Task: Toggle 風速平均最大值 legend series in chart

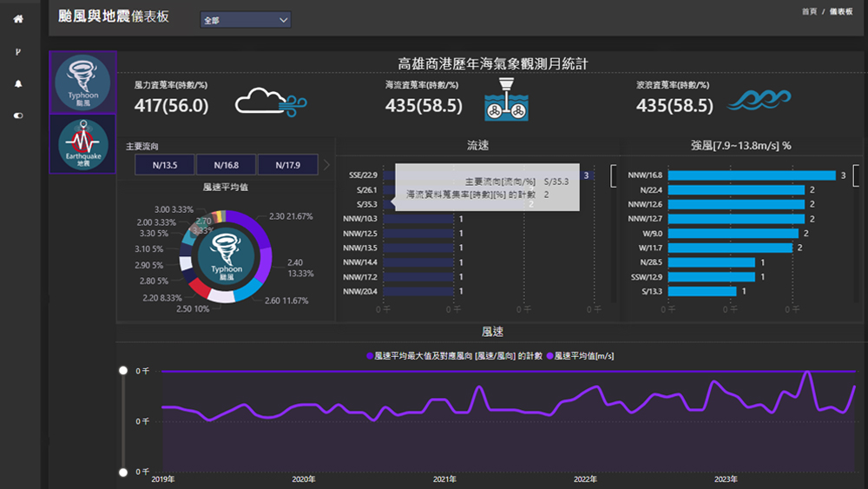Action: tap(457, 356)
